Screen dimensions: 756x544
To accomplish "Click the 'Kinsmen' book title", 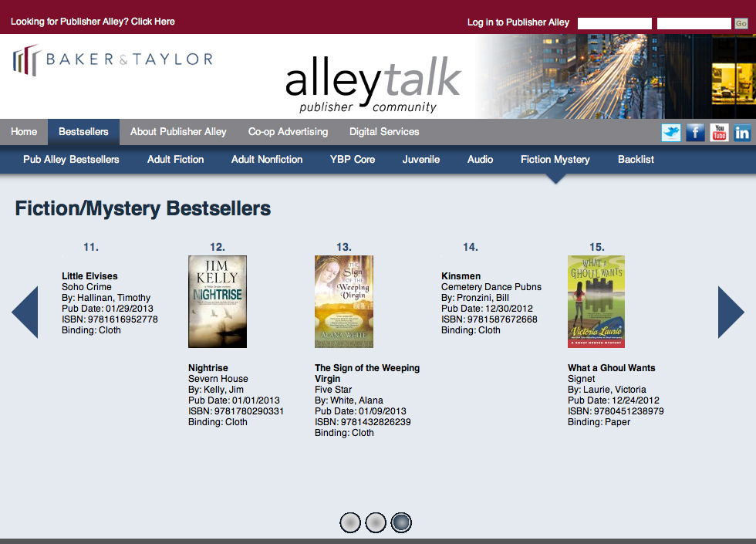I will (461, 276).
